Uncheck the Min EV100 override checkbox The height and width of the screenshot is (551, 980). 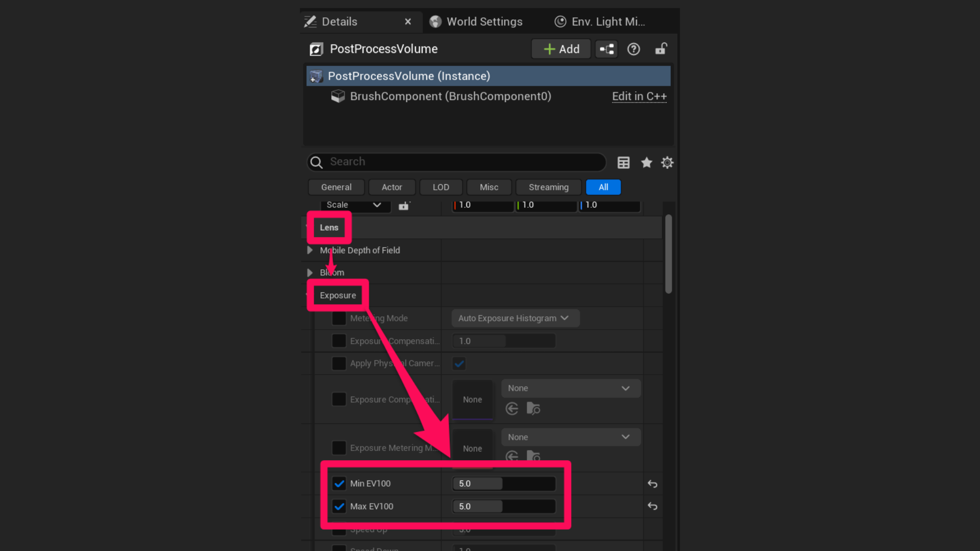339,484
